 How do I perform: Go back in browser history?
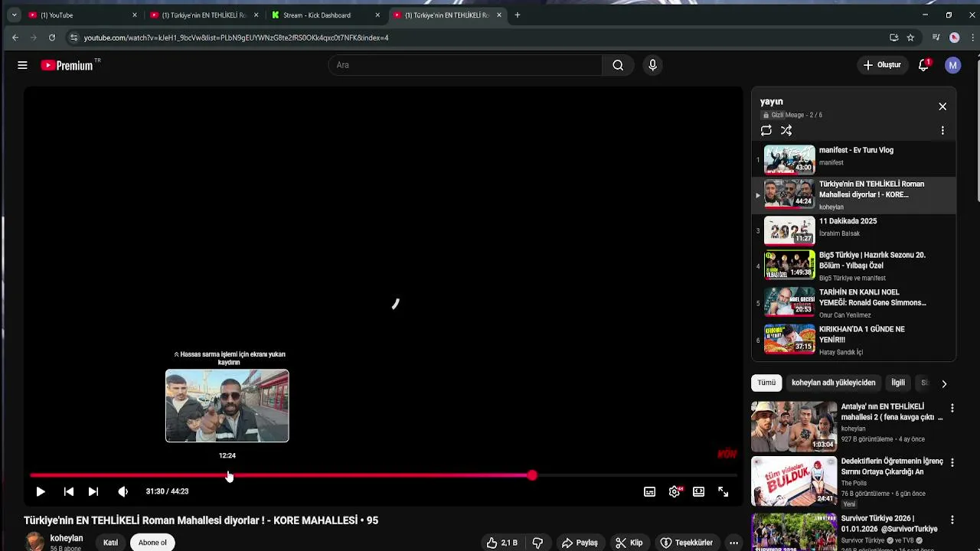[15, 37]
